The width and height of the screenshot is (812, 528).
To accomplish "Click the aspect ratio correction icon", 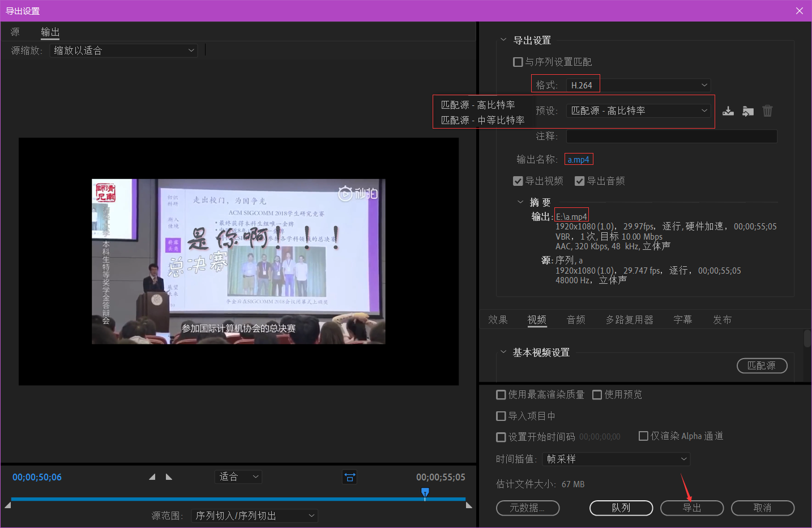I will click(x=350, y=477).
